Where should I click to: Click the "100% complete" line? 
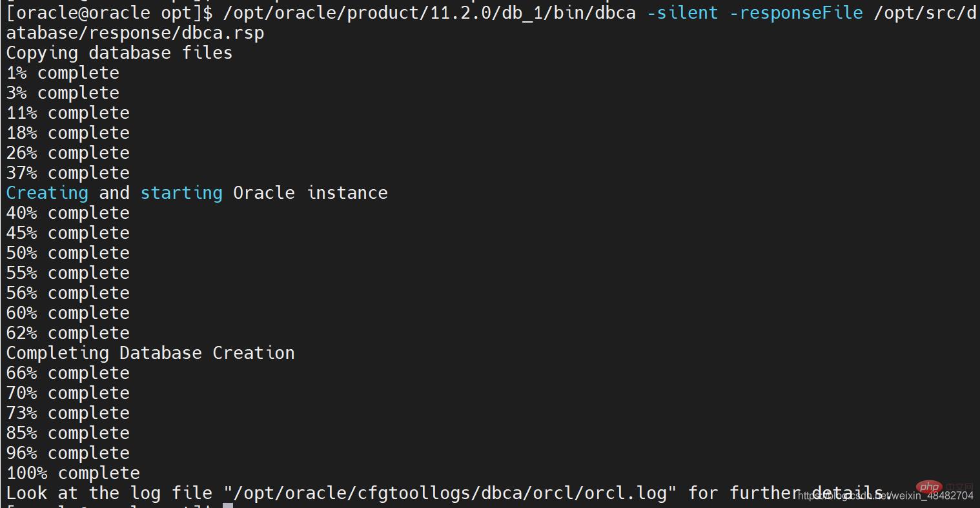(73, 472)
